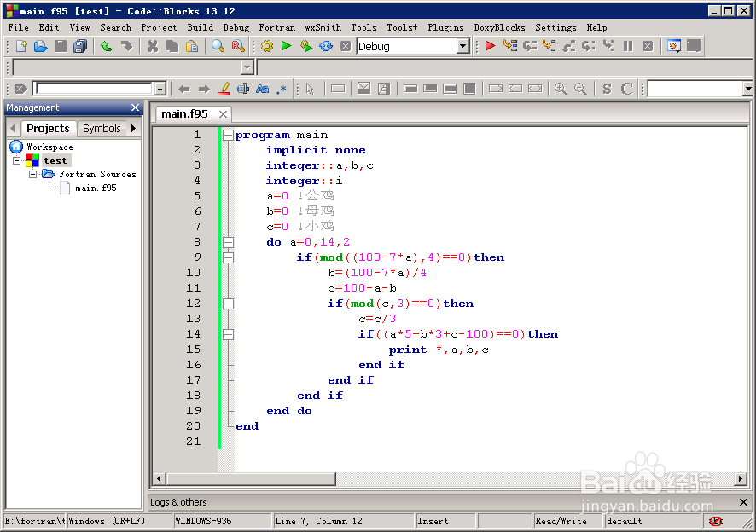Click the Save all files icon
756x532 pixels.
click(80, 46)
